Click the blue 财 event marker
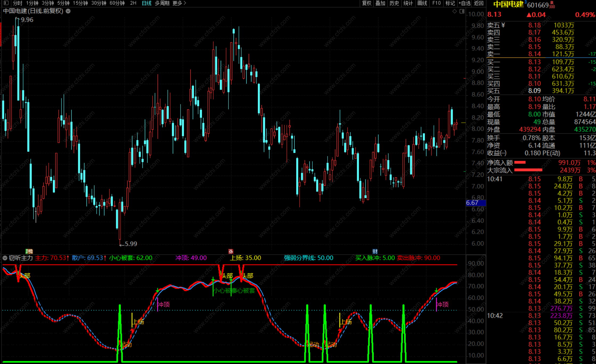 click(x=375, y=251)
